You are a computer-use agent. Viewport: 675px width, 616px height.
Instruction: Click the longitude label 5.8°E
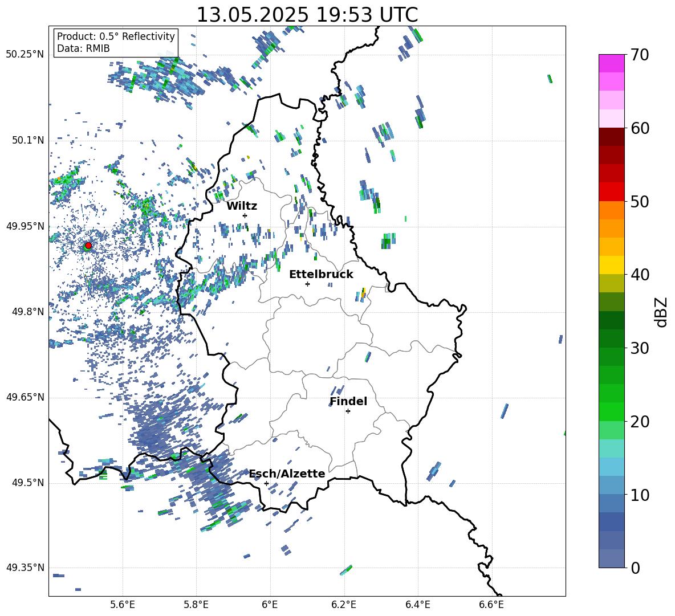196,605
